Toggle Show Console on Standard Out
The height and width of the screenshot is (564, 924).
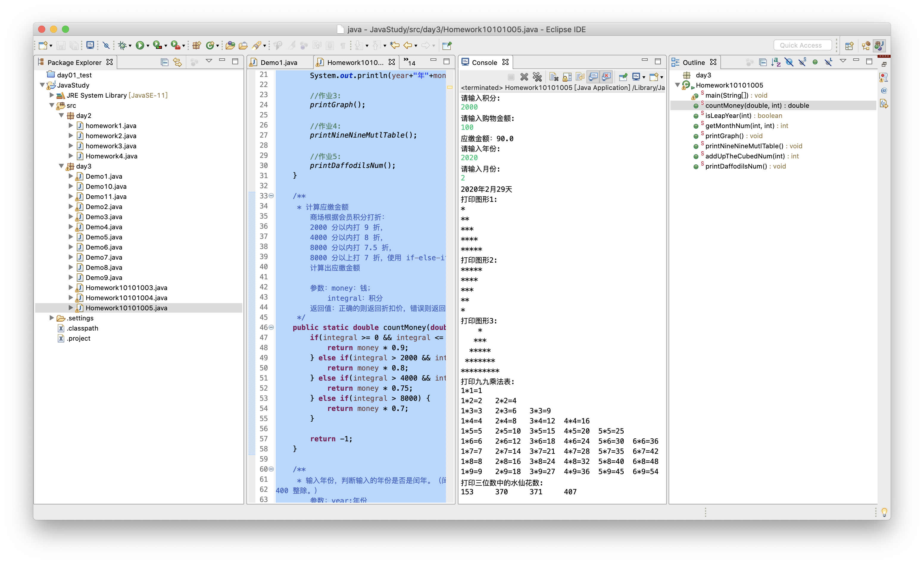[593, 77]
